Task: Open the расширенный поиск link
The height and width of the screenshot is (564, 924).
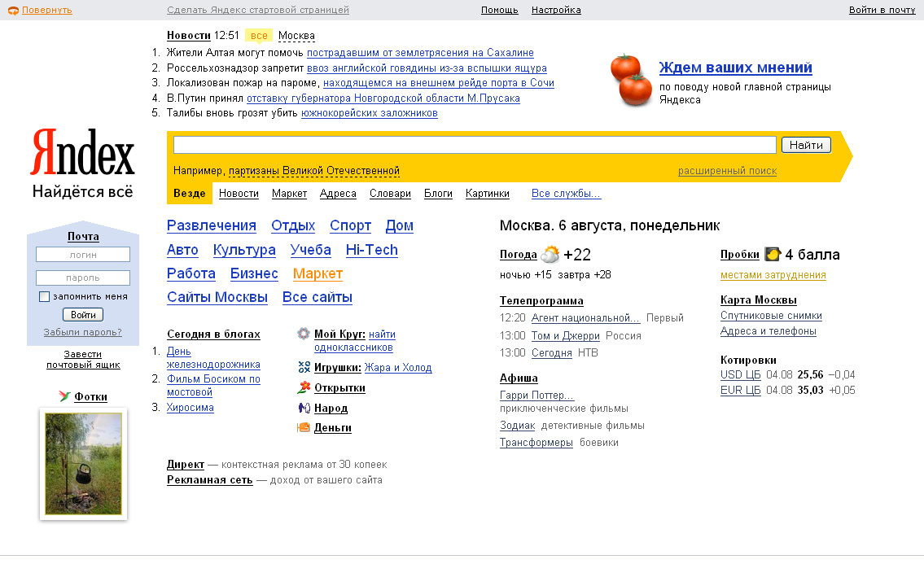Action: 727,171
